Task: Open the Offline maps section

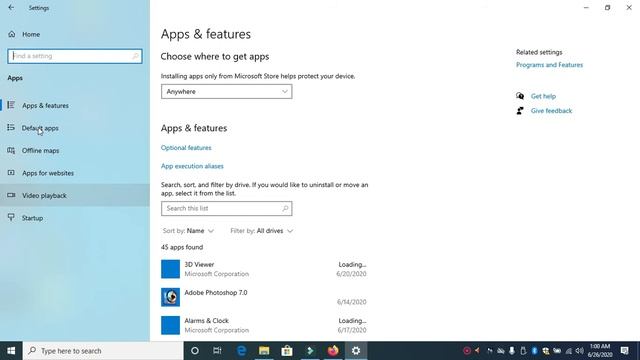Action: coord(75,150)
